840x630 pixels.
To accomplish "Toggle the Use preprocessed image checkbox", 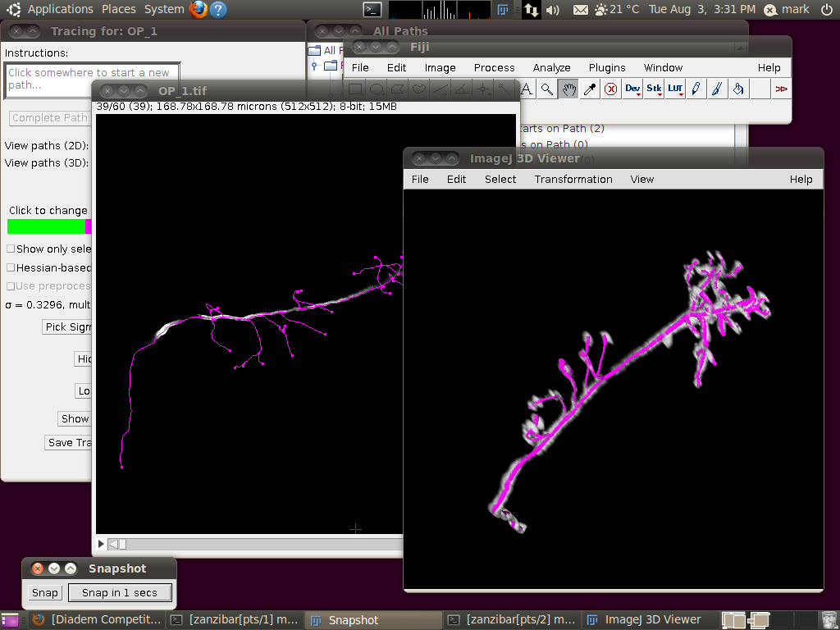I will pyautogui.click(x=11, y=286).
